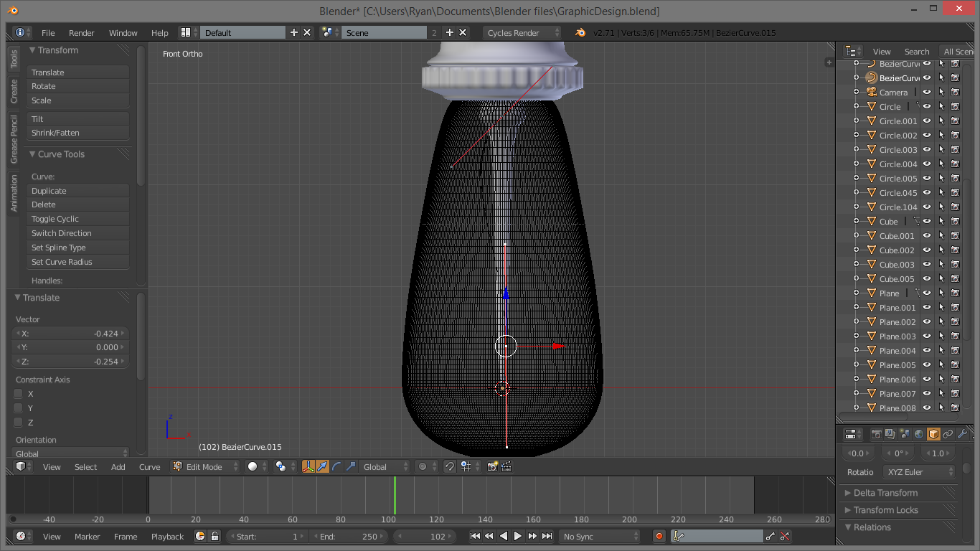
Task: Play the animation forward
Action: (x=518, y=536)
